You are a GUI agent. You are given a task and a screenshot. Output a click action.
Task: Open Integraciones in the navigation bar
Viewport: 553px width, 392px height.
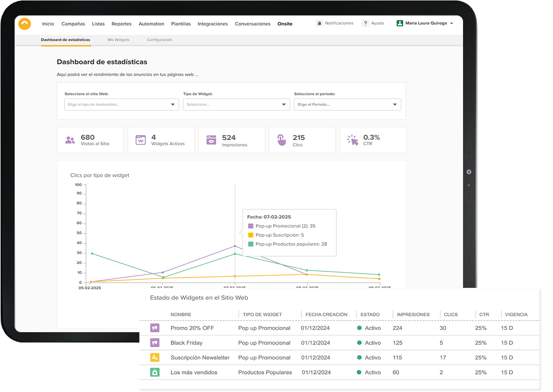click(212, 24)
